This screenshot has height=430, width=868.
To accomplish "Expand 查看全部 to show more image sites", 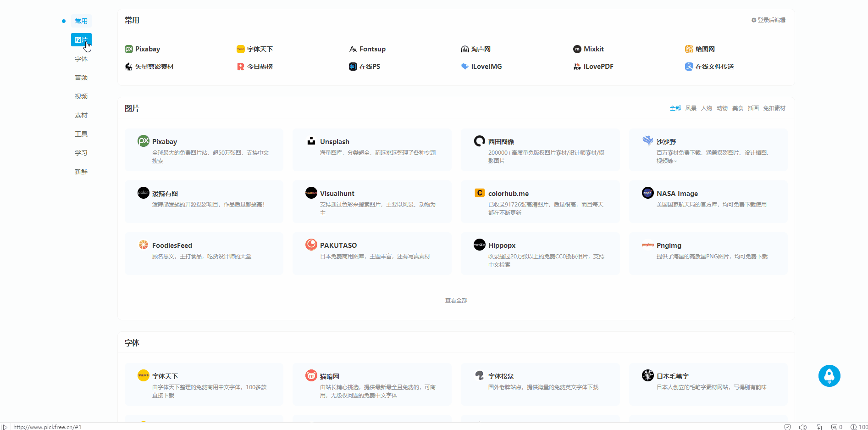I will point(456,300).
